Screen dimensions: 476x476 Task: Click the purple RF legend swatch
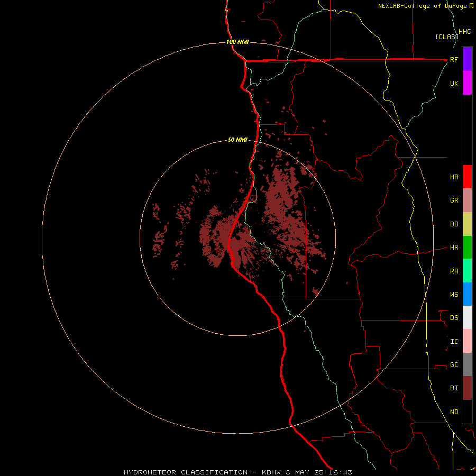point(467,59)
